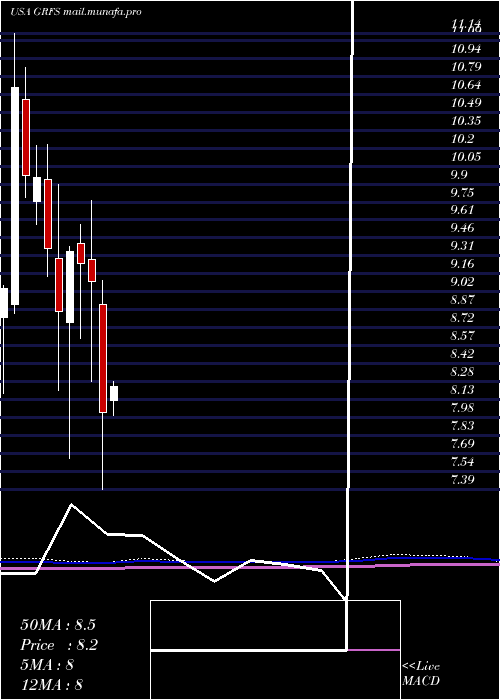The height and width of the screenshot is (700, 500).
Task: Click the 12MA : 8 reading
Action: (52, 685)
